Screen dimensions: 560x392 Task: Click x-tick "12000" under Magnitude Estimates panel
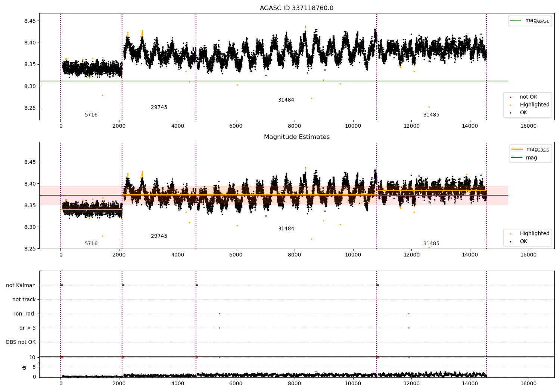tap(411, 255)
